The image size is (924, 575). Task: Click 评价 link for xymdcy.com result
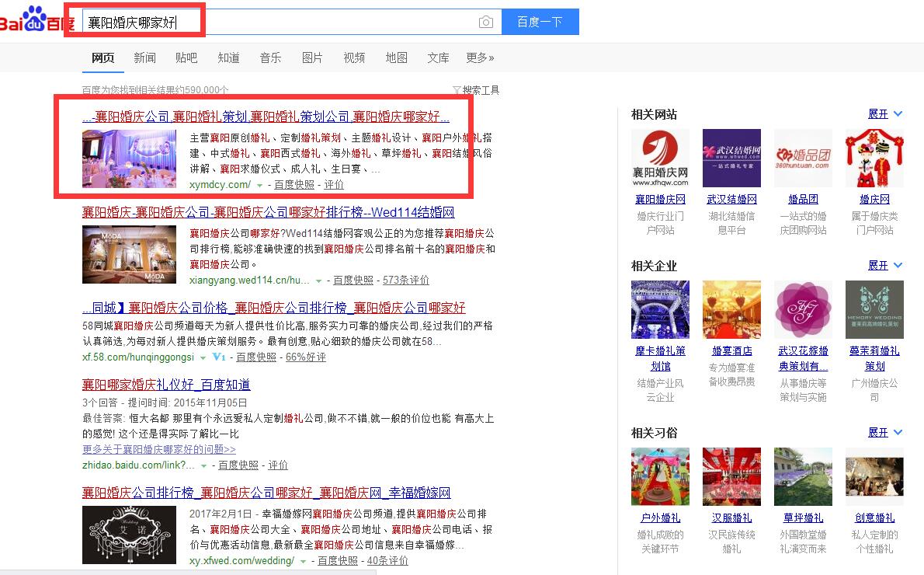pyautogui.click(x=334, y=185)
